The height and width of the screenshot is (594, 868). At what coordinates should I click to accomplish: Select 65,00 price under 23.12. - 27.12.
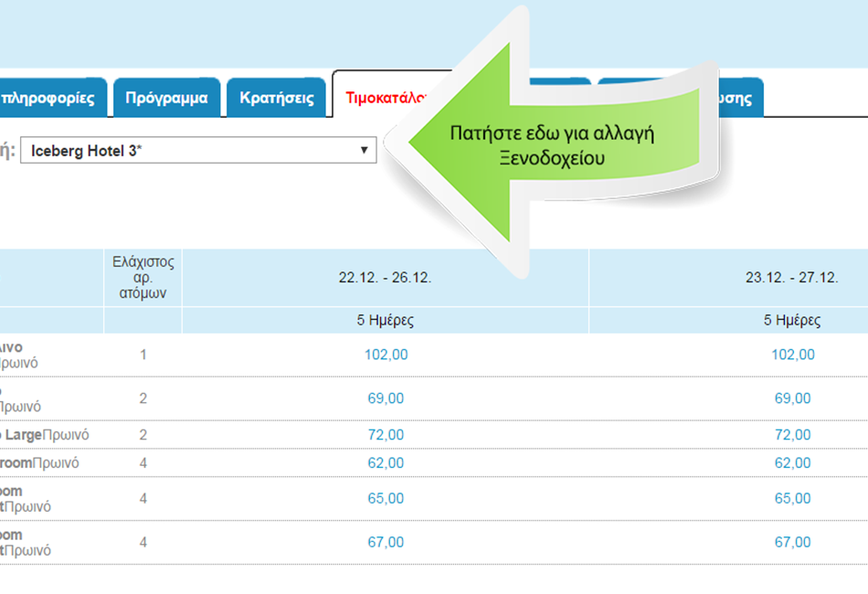(x=792, y=499)
